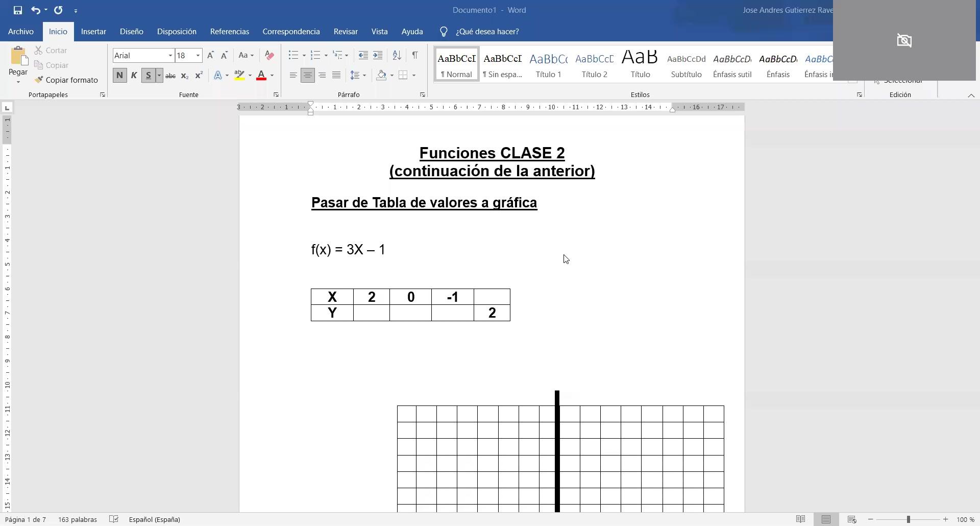Apply the Sin espaciado style
Viewport: 980px width, 526px height.
[x=503, y=64]
